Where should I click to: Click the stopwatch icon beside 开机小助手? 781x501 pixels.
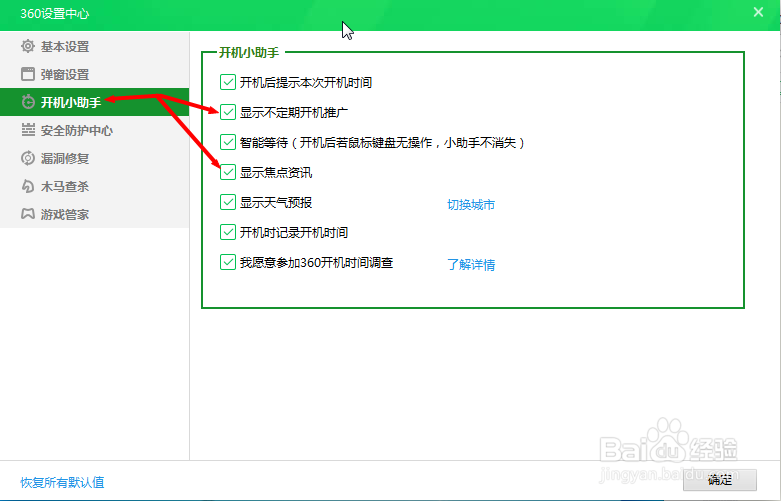[28, 102]
